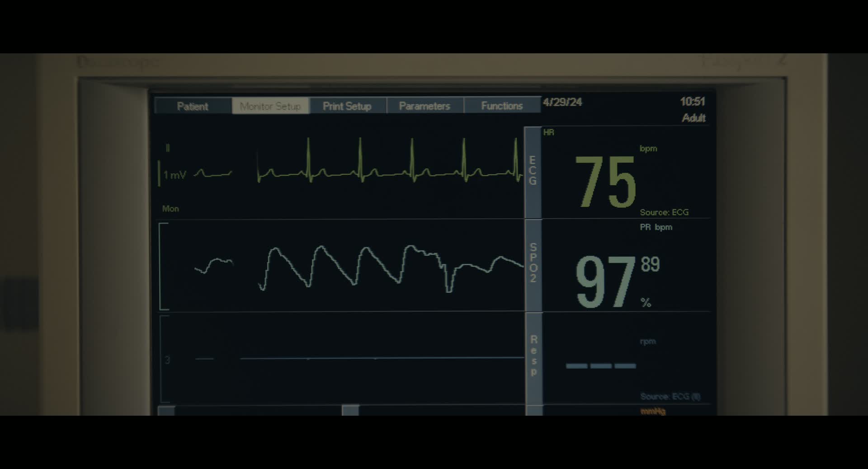Click the clock showing 10:51
This screenshot has height=469, width=868.
pyautogui.click(x=692, y=102)
